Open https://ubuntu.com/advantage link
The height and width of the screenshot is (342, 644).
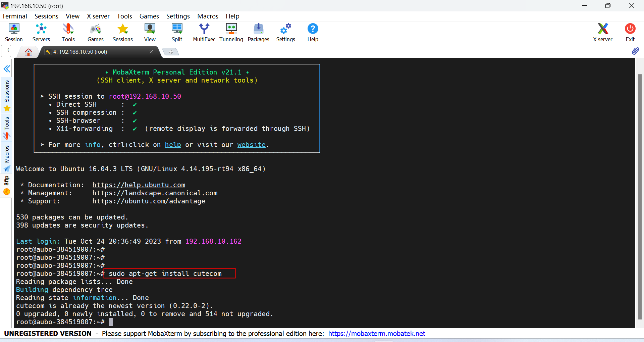pos(149,201)
